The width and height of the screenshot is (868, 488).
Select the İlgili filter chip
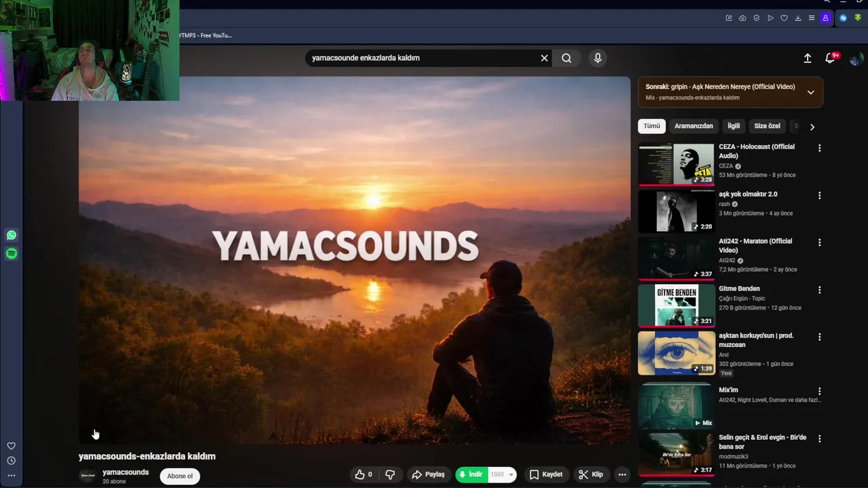tap(734, 126)
